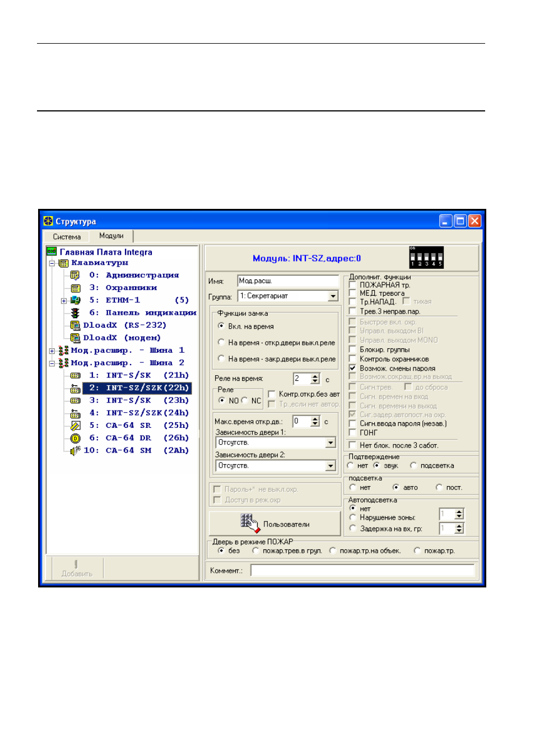Open the Пользователи button
The width and height of the screenshot is (535, 756).
(x=275, y=524)
